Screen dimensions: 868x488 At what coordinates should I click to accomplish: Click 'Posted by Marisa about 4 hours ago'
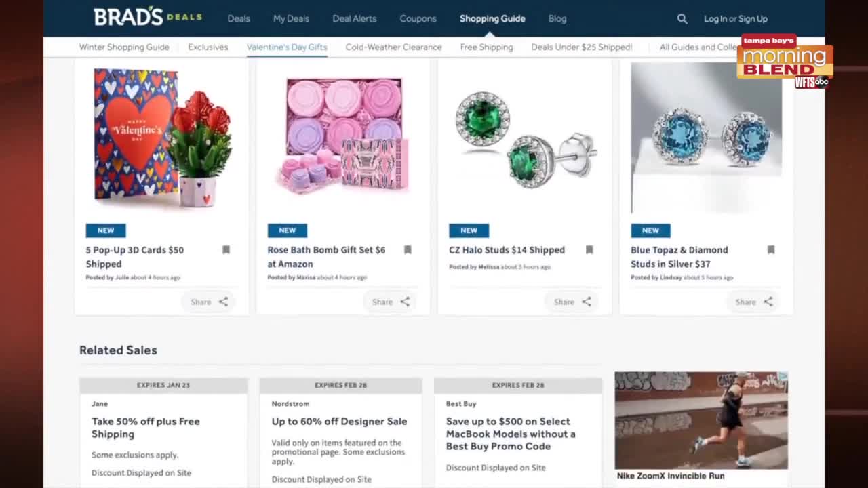pyautogui.click(x=317, y=277)
